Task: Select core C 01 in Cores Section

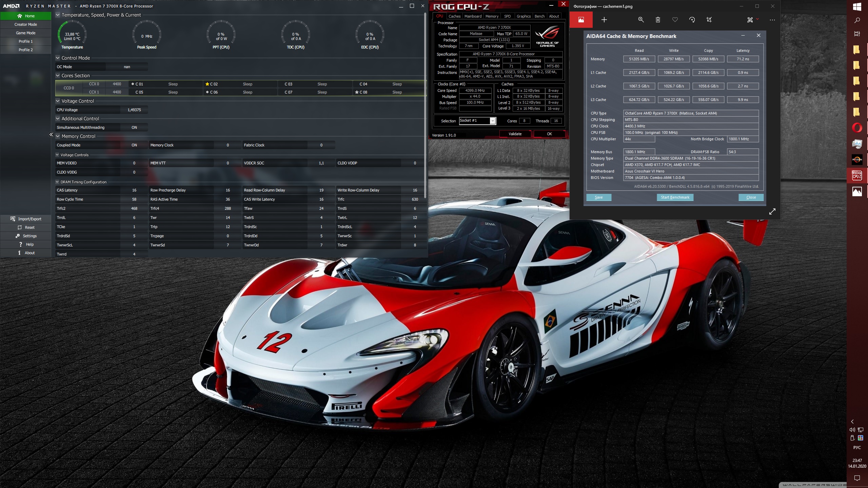Action: coord(139,84)
